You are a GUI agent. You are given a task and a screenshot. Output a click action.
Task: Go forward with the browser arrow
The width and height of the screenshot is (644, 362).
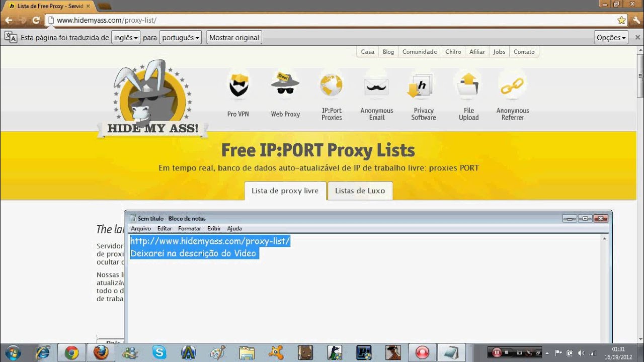click(x=22, y=20)
